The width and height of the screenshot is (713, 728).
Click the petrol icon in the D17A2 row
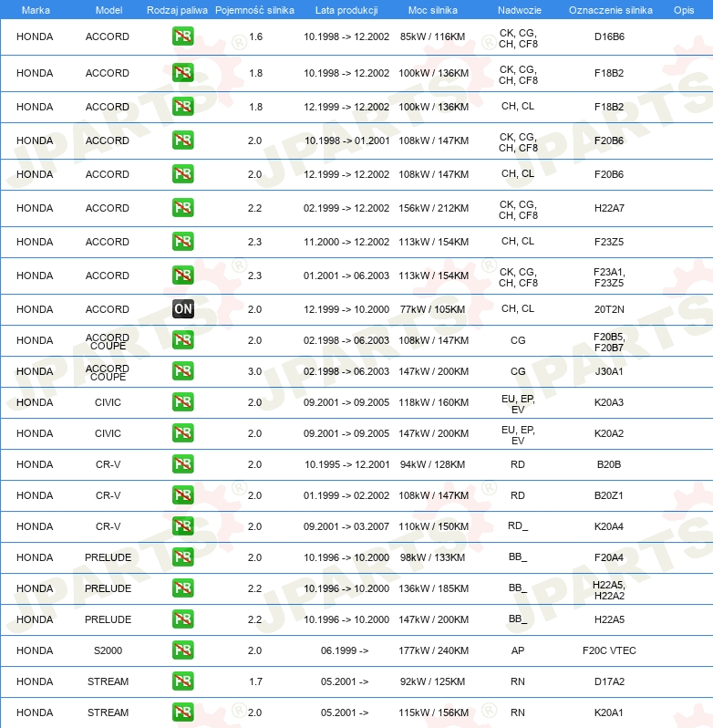[x=182, y=681]
